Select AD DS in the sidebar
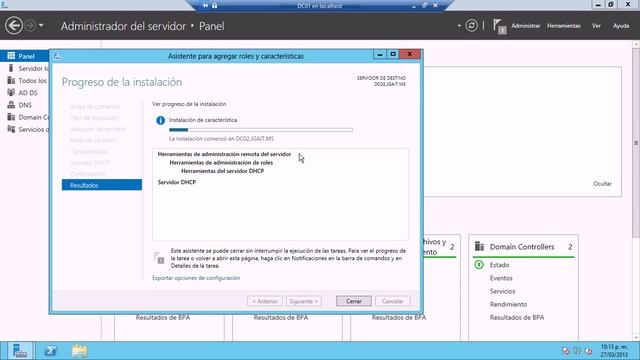 pyautogui.click(x=25, y=93)
